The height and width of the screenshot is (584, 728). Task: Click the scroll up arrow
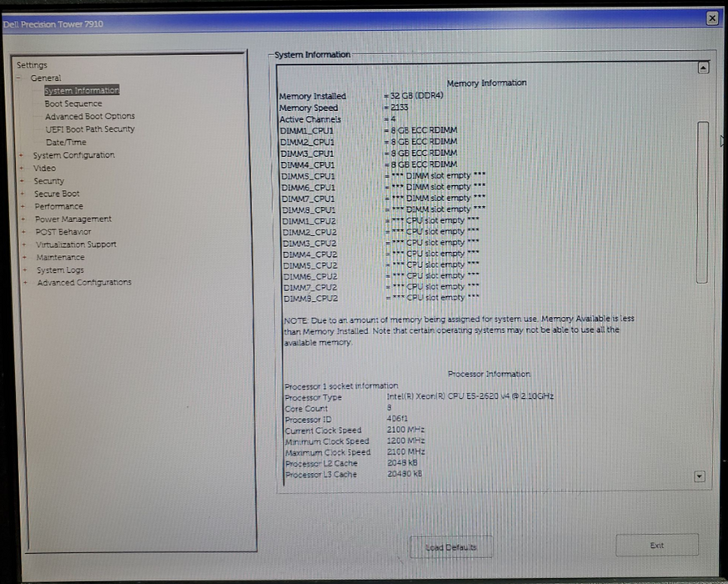(x=703, y=68)
